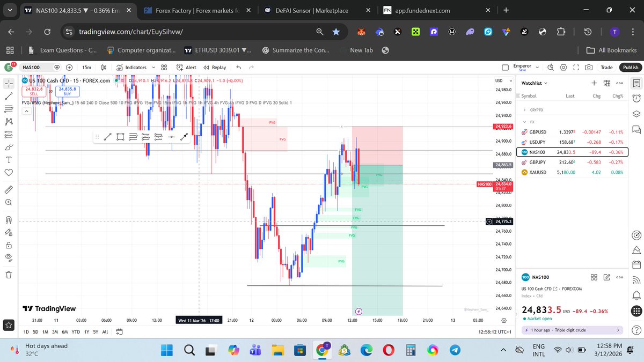Expand the Watchlist name dropdown
Viewport: 644px width, 362px height.
(x=535, y=83)
